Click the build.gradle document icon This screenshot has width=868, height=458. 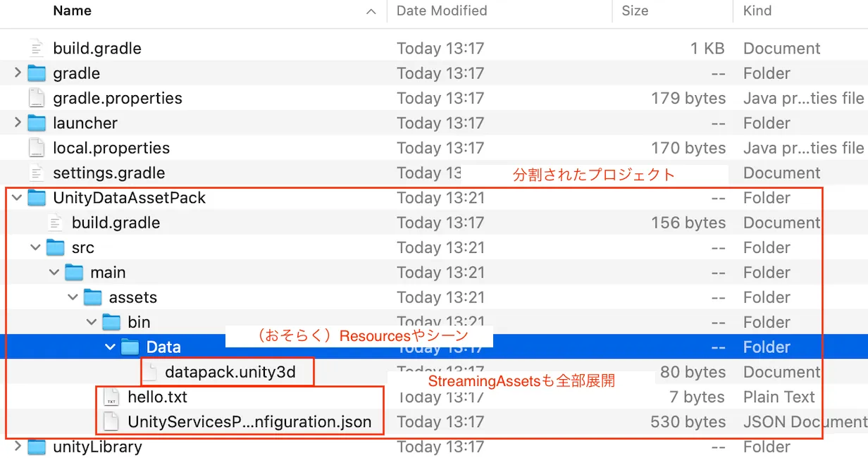37,48
